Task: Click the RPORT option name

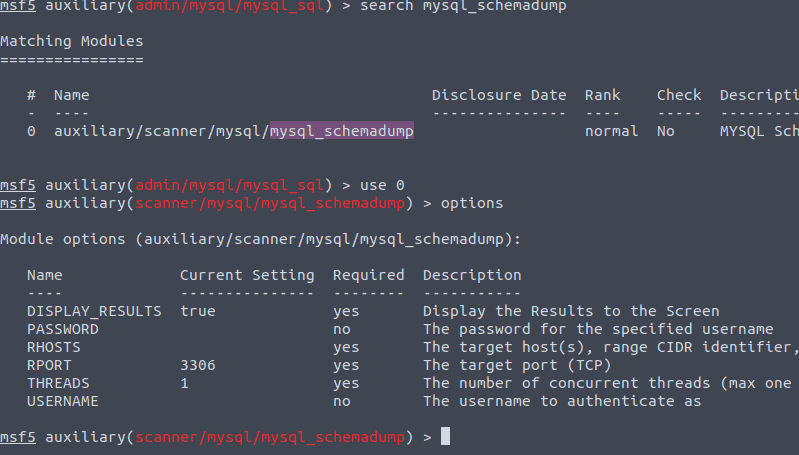Action: [49, 365]
